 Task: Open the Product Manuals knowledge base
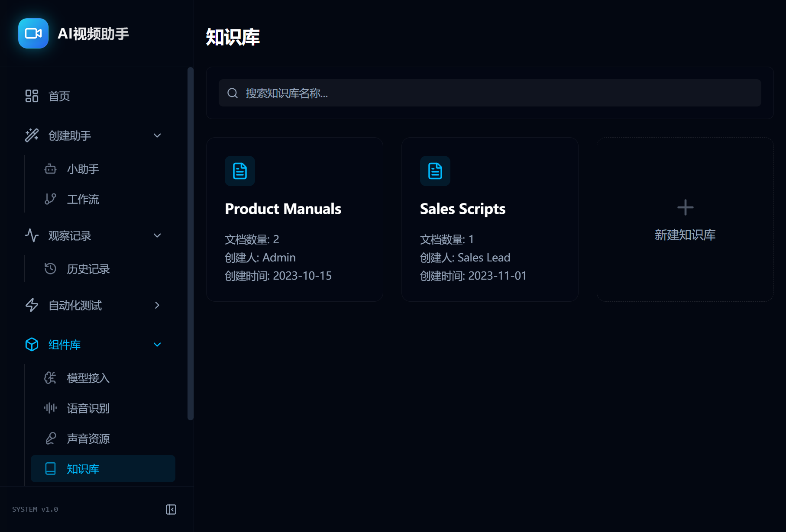[x=283, y=209]
